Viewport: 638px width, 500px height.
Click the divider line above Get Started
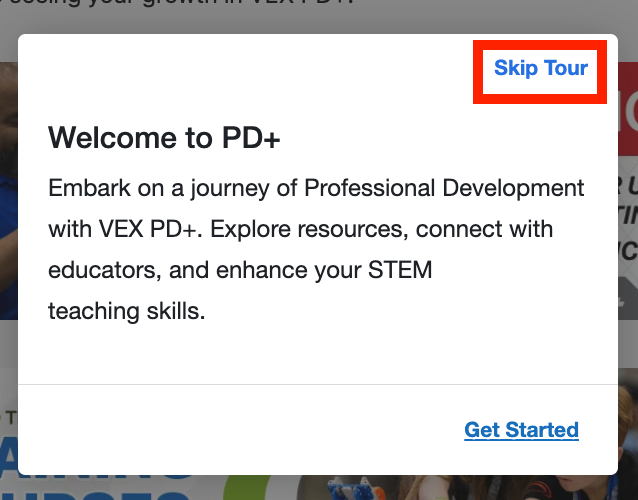click(318, 384)
